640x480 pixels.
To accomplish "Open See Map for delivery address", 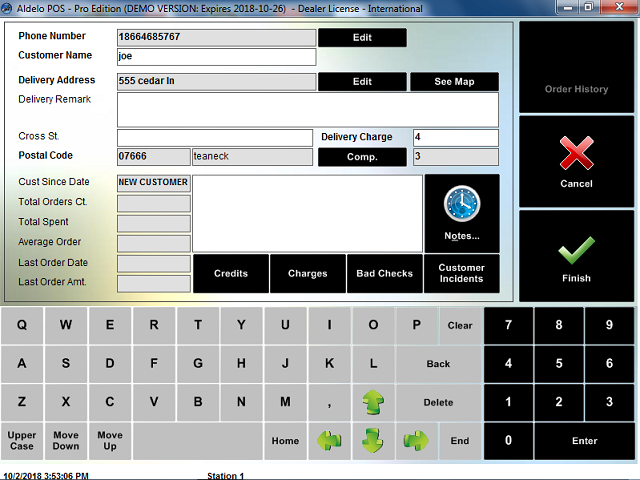I will click(x=454, y=82).
